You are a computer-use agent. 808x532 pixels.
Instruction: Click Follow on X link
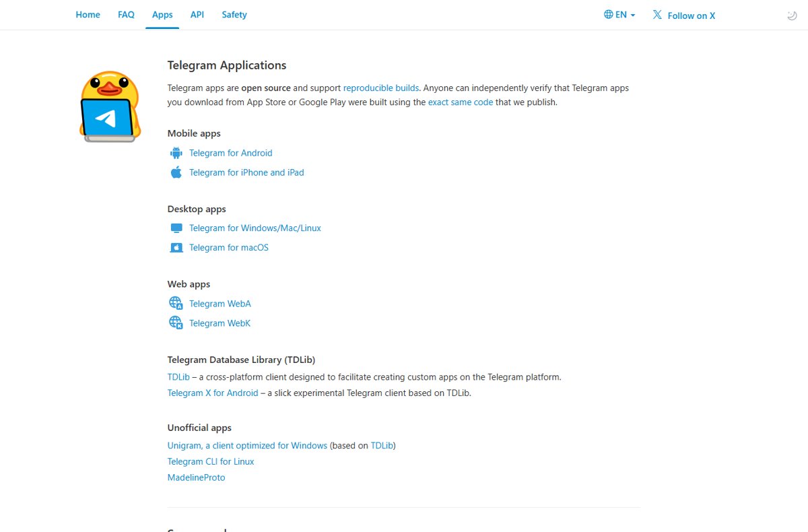tap(684, 15)
